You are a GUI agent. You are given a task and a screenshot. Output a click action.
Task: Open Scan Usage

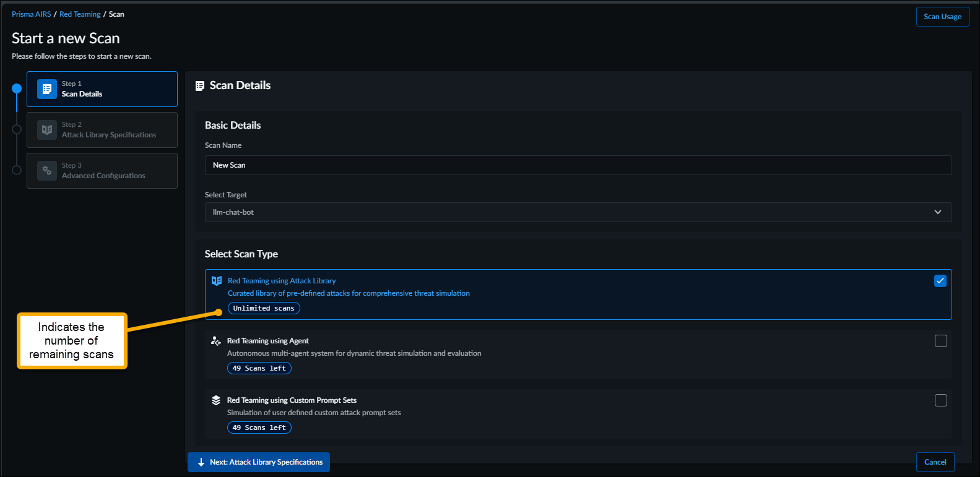(x=942, y=17)
